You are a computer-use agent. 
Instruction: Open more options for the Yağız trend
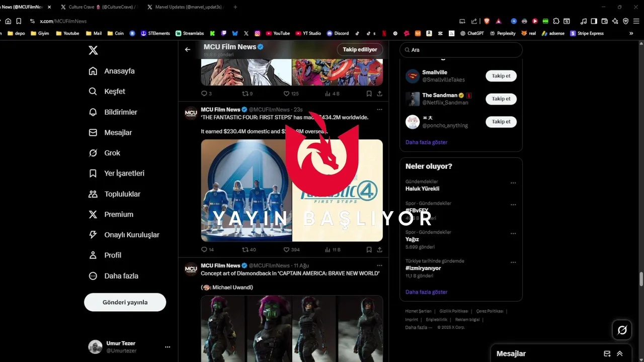click(x=513, y=234)
